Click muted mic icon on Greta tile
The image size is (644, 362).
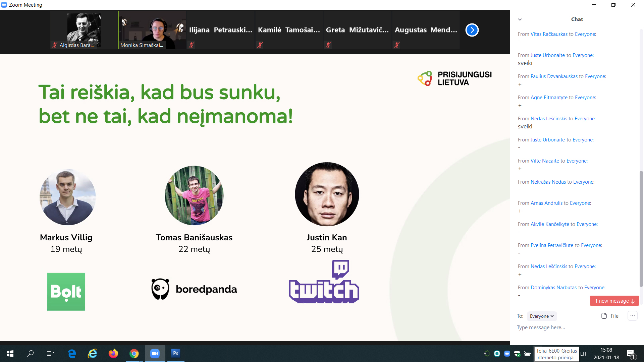(328, 45)
